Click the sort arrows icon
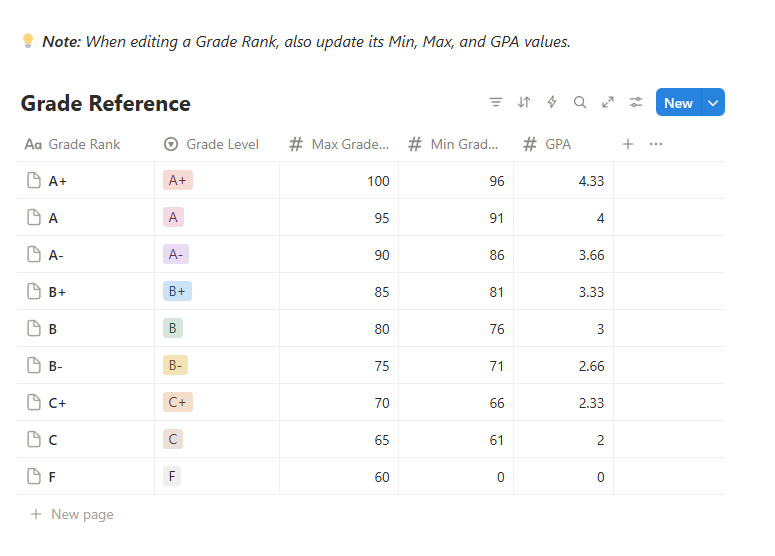This screenshot has height=556, width=775. tap(524, 103)
